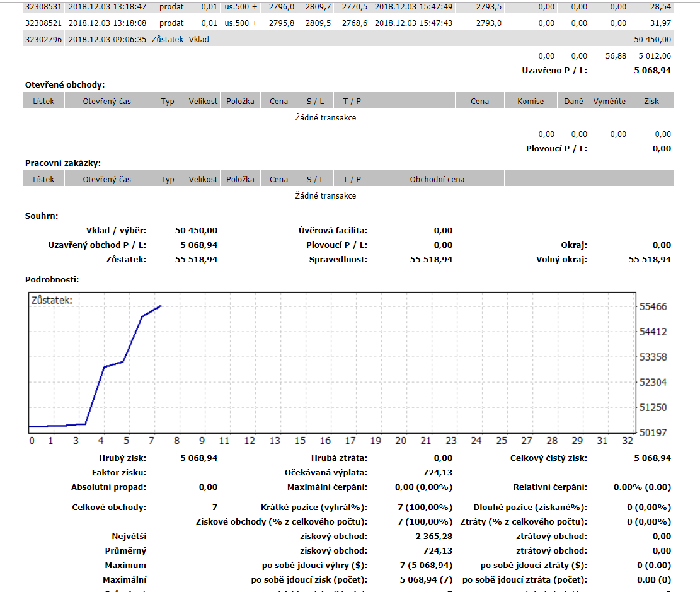Screen dimensions: 700x592
Task: Click Žádné transakce under Otevřené obchody
Action: click(326, 117)
